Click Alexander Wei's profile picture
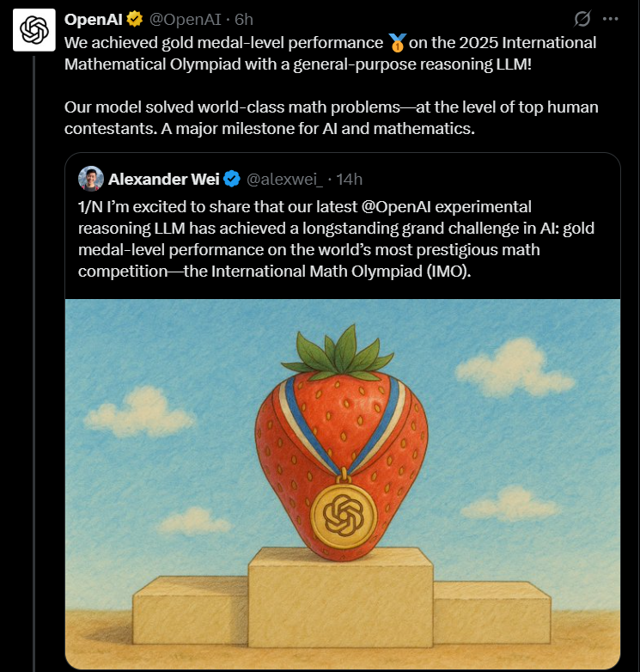 [91, 179]
